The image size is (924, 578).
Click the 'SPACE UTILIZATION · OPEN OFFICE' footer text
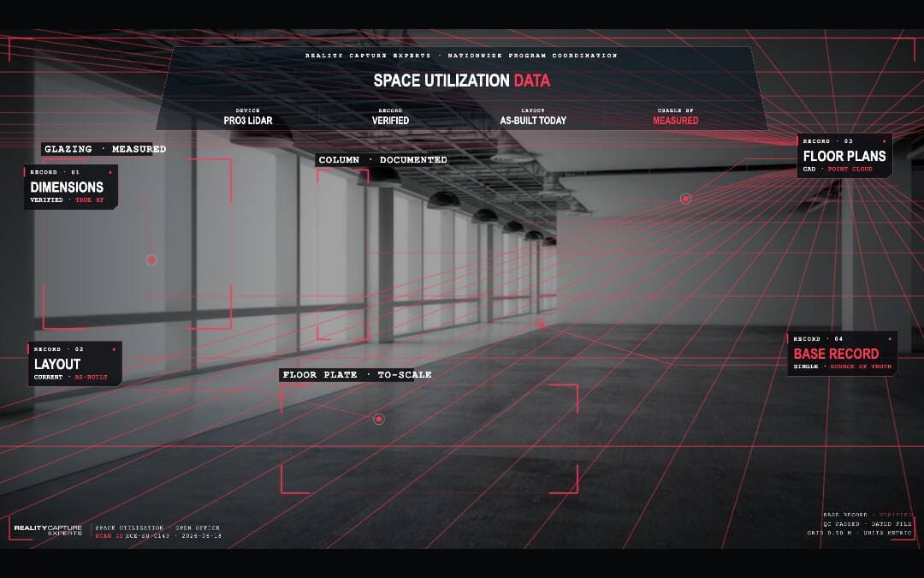[157, 527]
